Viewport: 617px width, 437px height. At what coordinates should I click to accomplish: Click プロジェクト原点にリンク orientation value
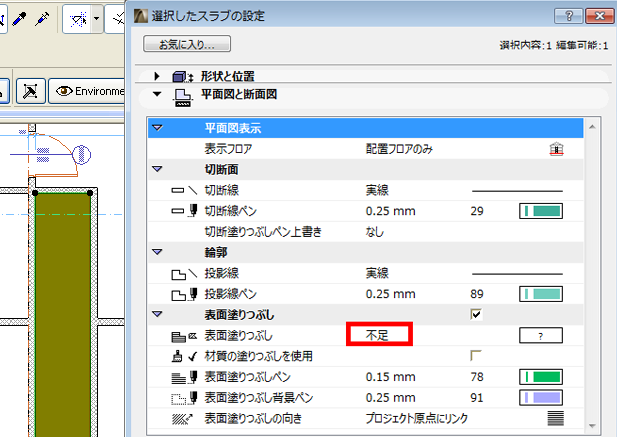pos(416,418)
